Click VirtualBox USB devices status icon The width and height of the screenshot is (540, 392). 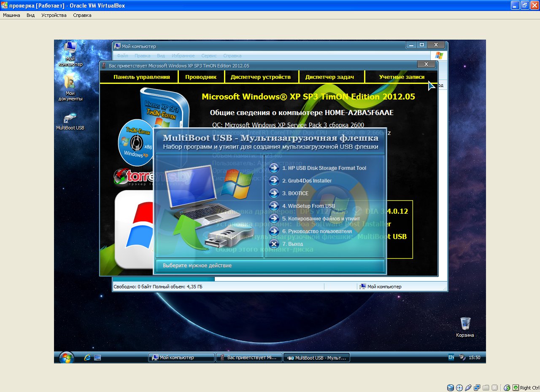tap(468, 388)
